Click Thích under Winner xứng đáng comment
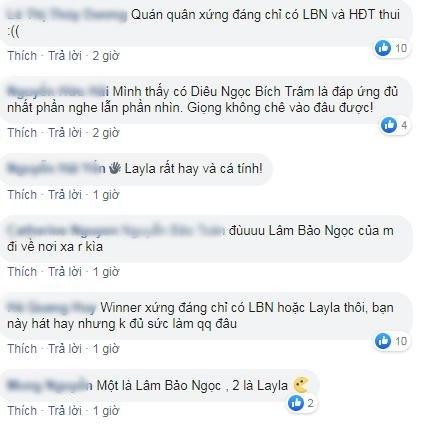 point(22,349)
